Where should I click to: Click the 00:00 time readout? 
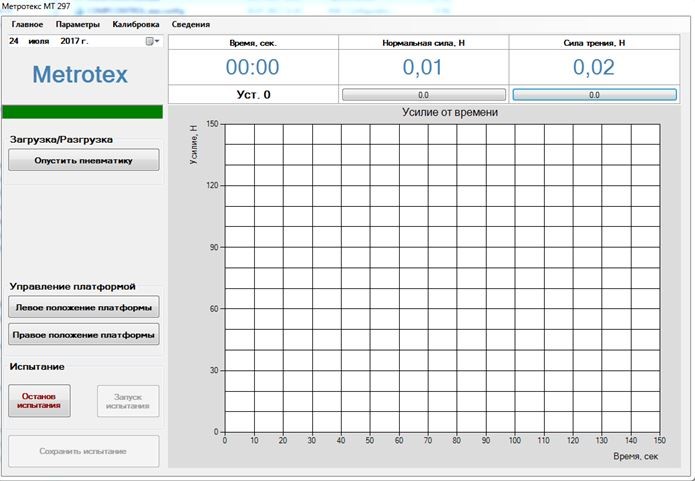(x=253, y=67)
